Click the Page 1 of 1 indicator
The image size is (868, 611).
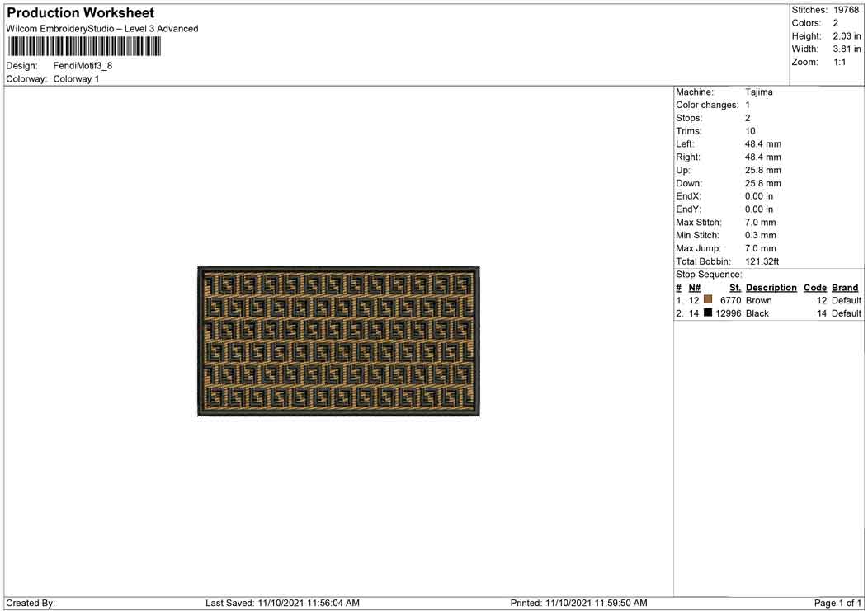pos(837,604)
